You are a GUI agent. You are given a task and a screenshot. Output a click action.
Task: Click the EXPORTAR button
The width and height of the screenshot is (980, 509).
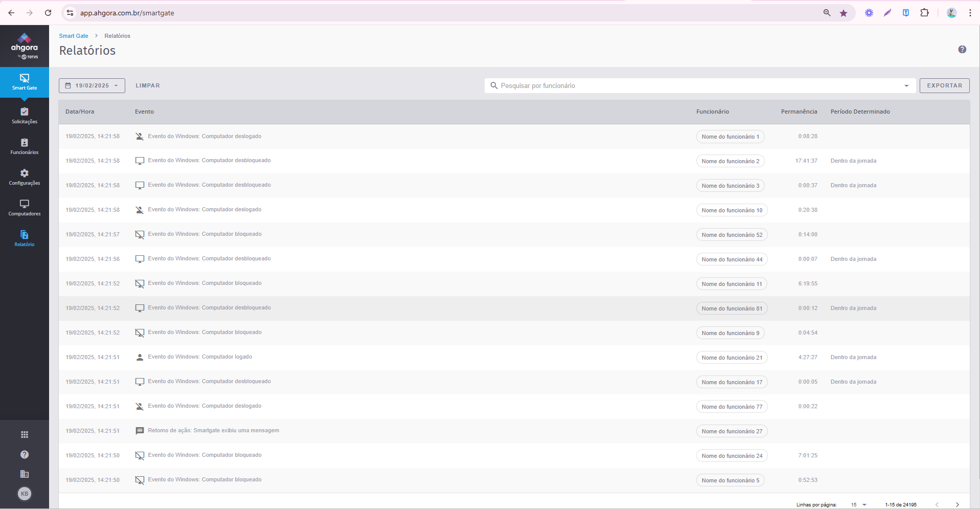(x=944, y=86)
